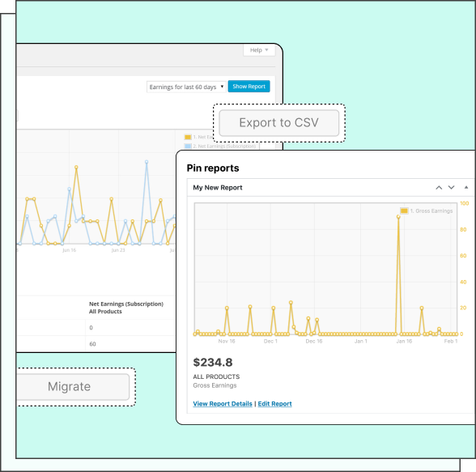Image resolution: width=476 pixels, height=472 pixels.
Task: Click the blue Net Earnings (Subscription) legend swatch
Action: coord(188,147)
